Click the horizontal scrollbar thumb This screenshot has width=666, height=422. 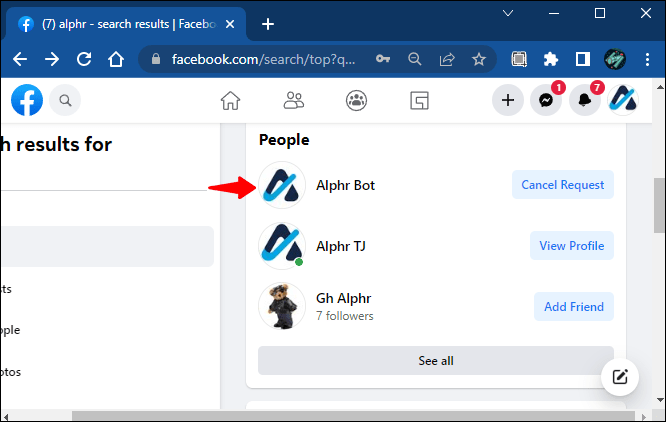click(x=353, y=416)
